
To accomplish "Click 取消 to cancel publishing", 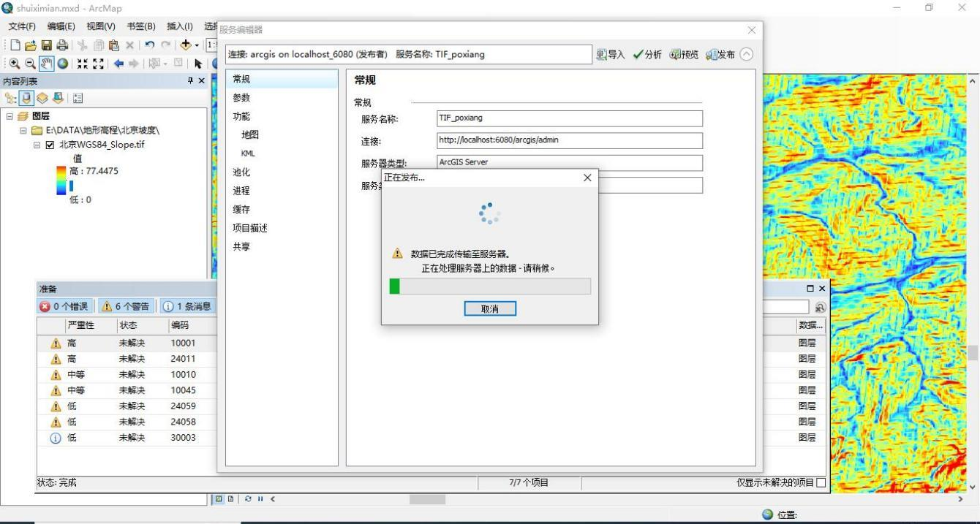I will 489,308.
